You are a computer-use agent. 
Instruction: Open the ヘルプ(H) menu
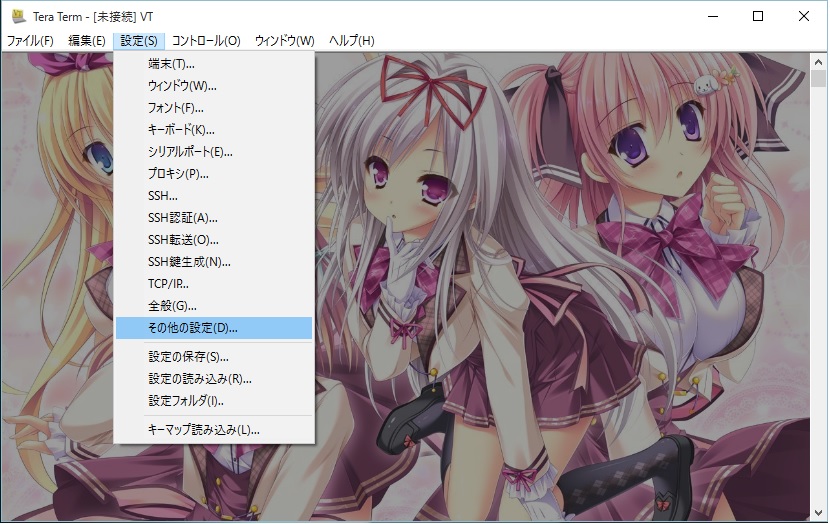point(351,41)
